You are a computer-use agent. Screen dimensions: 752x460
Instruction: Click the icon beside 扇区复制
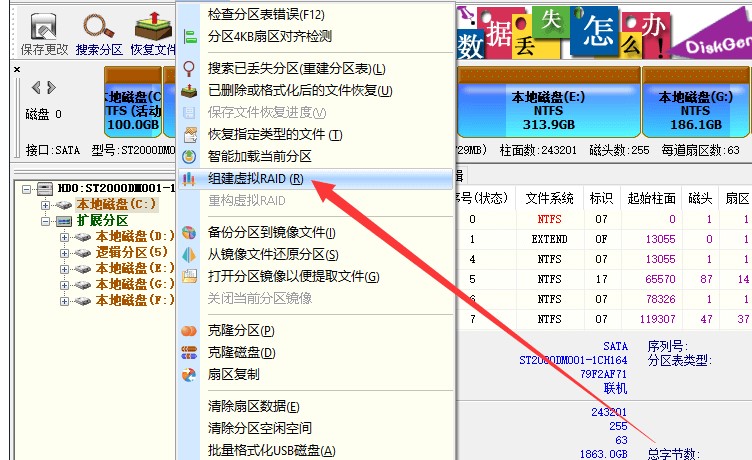(189, 375)
